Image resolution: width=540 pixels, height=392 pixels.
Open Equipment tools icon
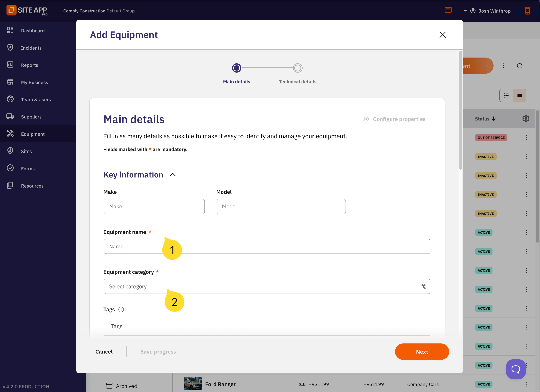pos(10,133)
